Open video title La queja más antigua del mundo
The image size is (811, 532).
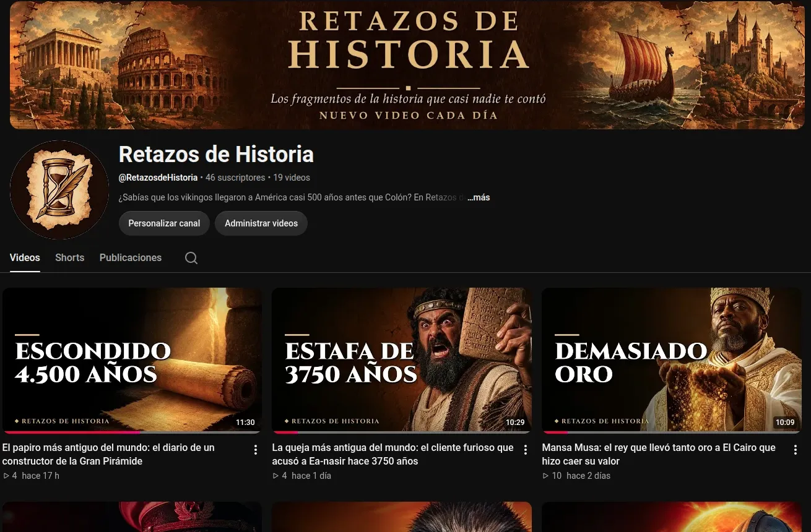tap(393, 454)
